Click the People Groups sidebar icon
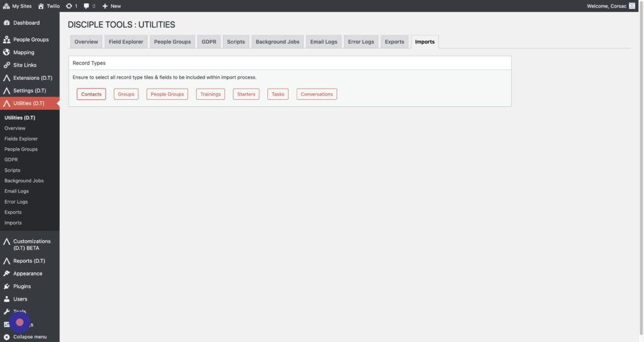The image size is (644, 342). point(7,40)
